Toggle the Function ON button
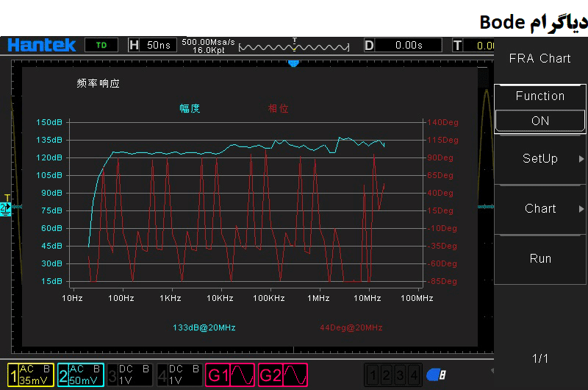Image resolution: width=588 pixels, height=390 pixels. pos(540,121)
